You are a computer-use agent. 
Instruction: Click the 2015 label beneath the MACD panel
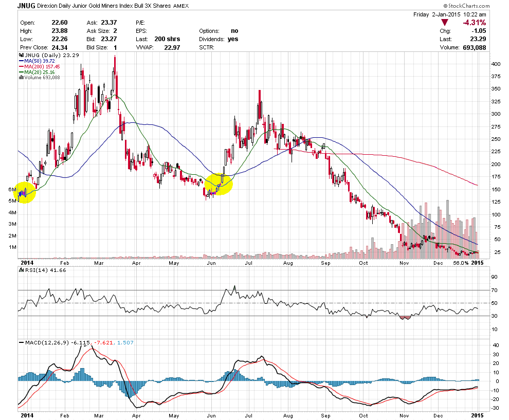coord(477,415)
